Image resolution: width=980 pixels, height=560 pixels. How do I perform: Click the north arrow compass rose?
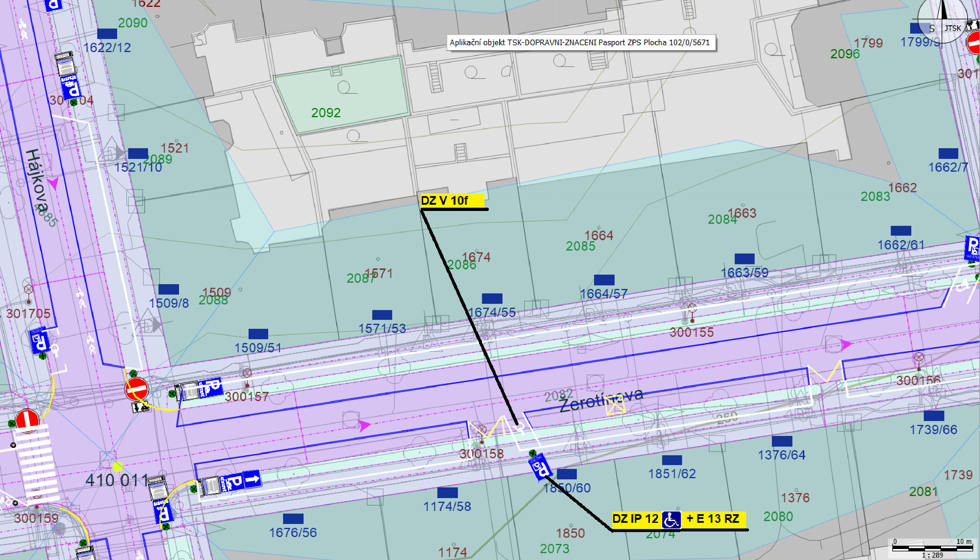942,15
